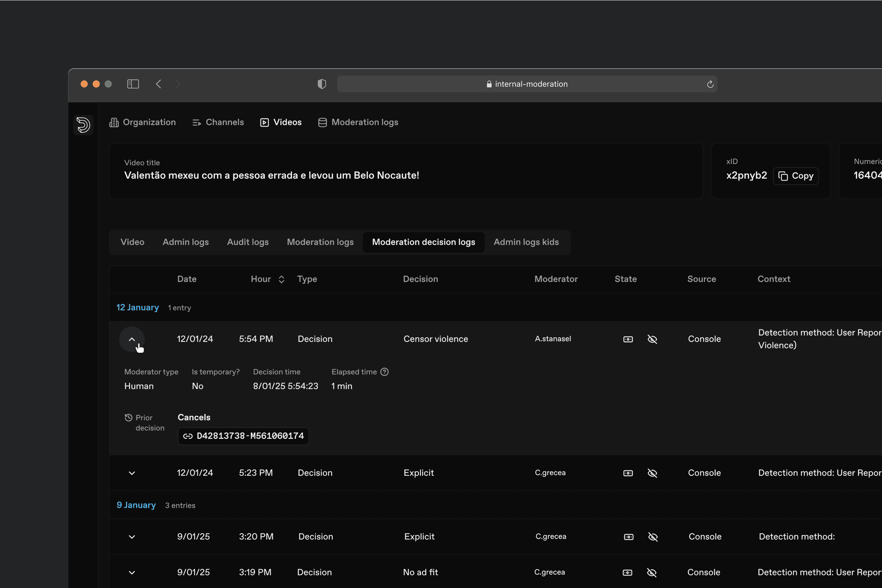Open Moderation logs in the top navigation

pyautogui.click(x=358, y=122)
